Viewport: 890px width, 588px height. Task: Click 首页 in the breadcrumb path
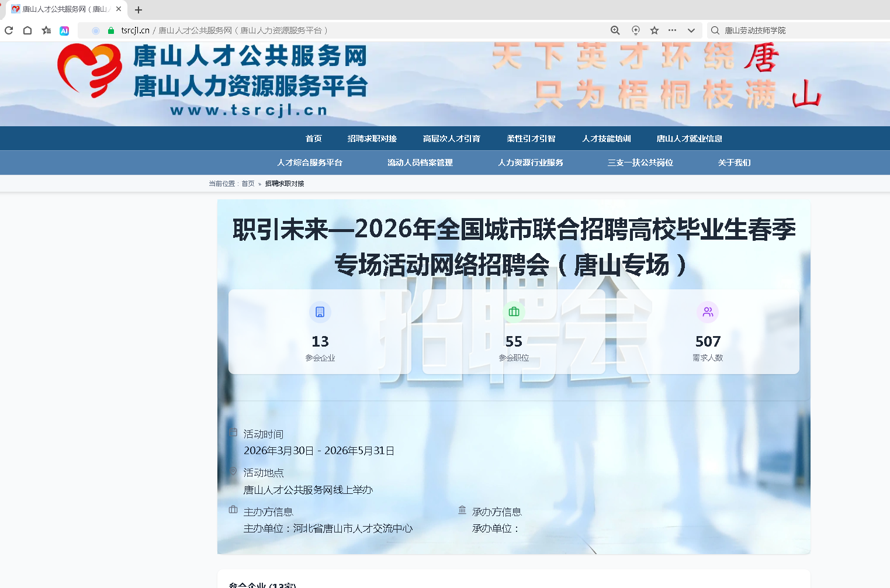248,184
